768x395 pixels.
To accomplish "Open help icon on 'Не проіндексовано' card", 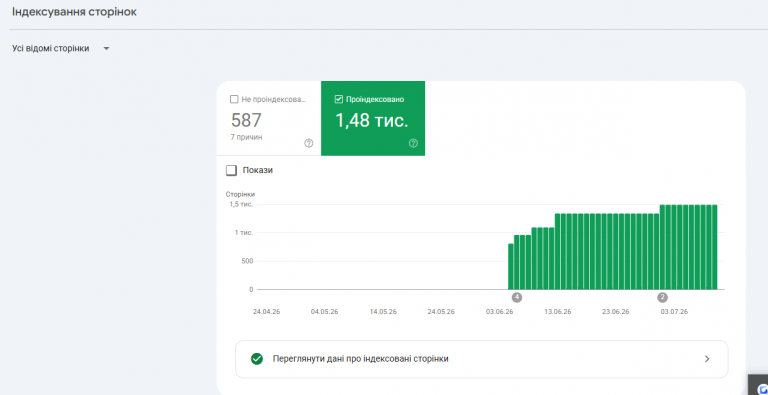I will point(309,143).
